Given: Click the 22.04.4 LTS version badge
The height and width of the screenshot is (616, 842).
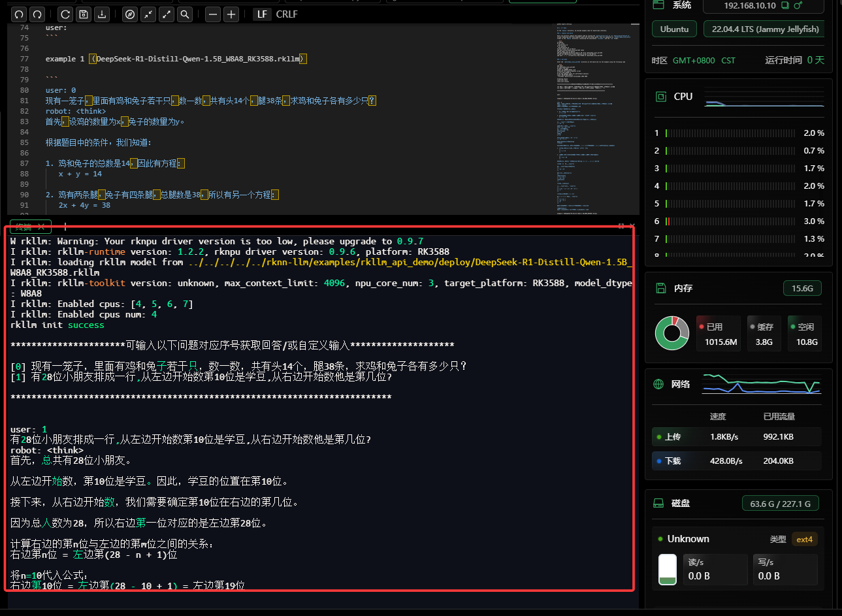Looking at the screenshot, I should pyautogui.click(x=765, y=29).
